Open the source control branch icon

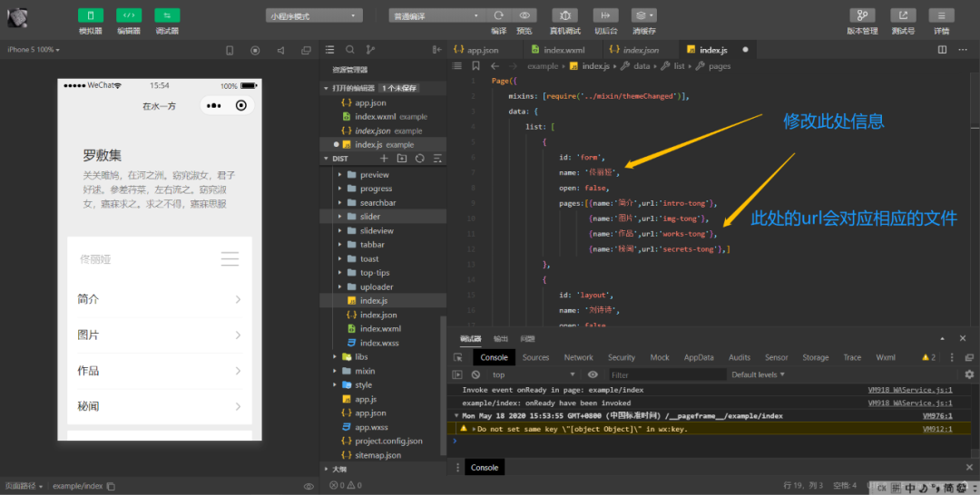pyautogui.click(x=370, y=50)
